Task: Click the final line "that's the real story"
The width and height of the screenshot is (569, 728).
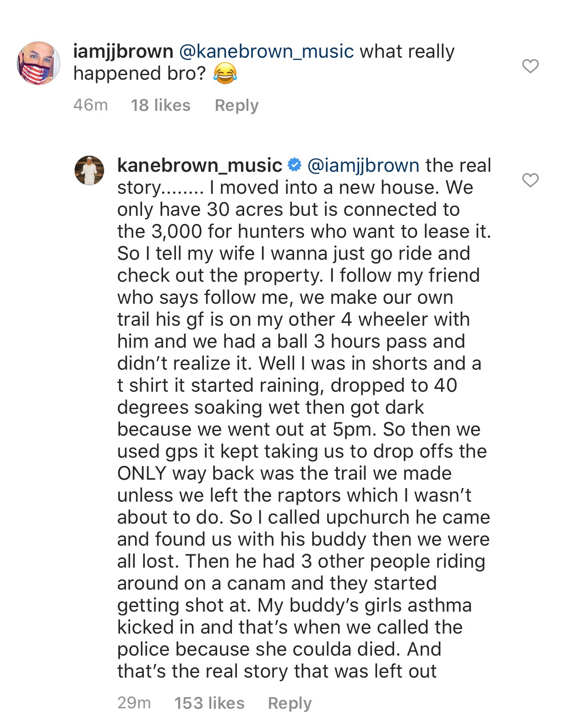Action: pos(277,671)
